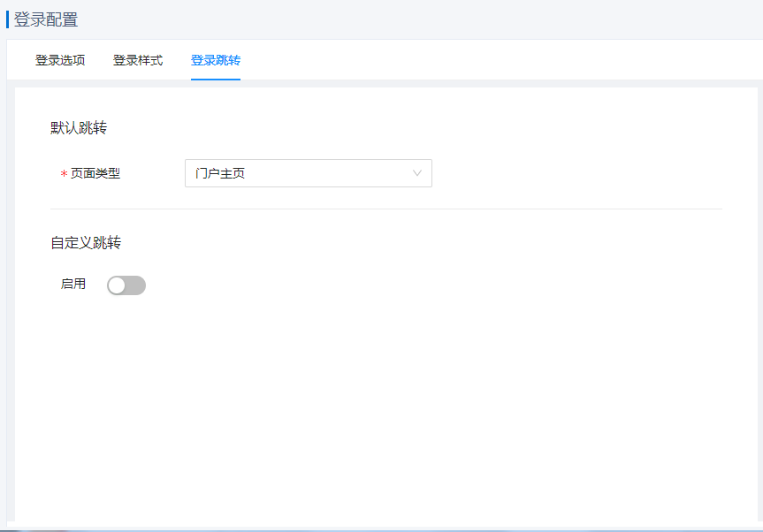Click the 登录配置 page title

point(46,19)
